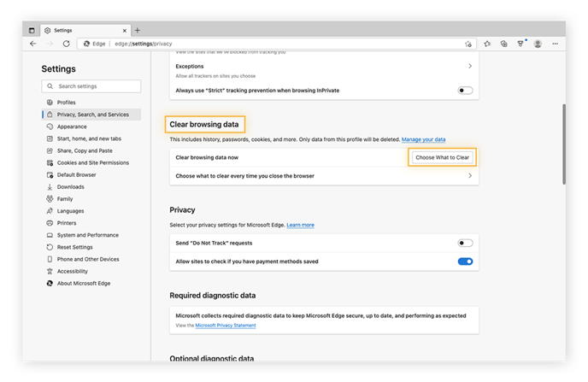Open the Manage your data link
This screenshot has width=588, height=382.
(x=423, y=139)
